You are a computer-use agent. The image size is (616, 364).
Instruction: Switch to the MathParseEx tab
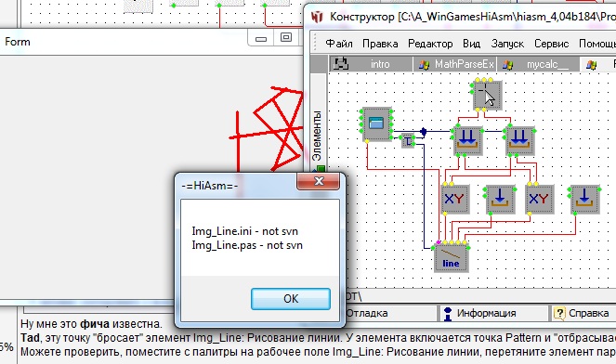pyautogui.click(x=455, y=64)
